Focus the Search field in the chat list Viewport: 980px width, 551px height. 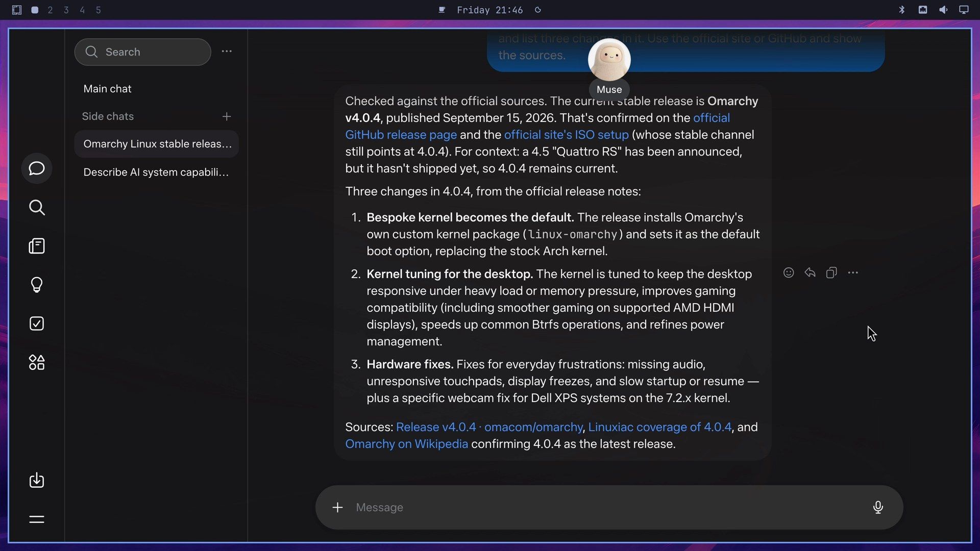pos(143,52)
